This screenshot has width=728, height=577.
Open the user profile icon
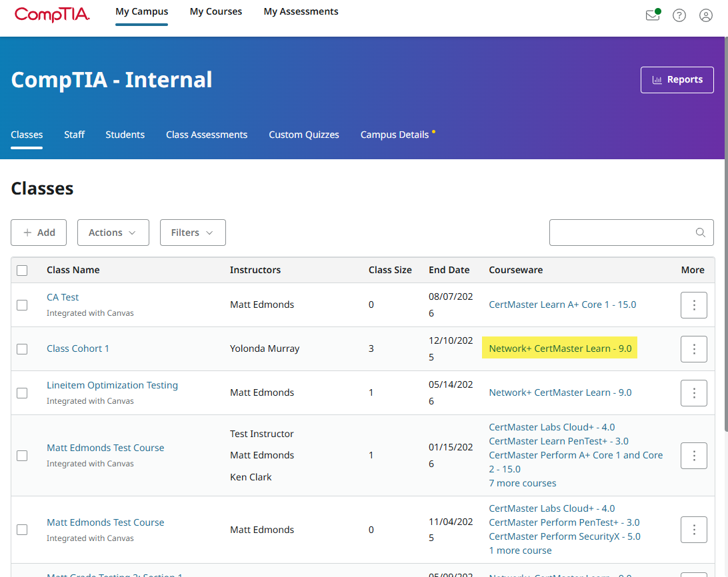(705, 15)
